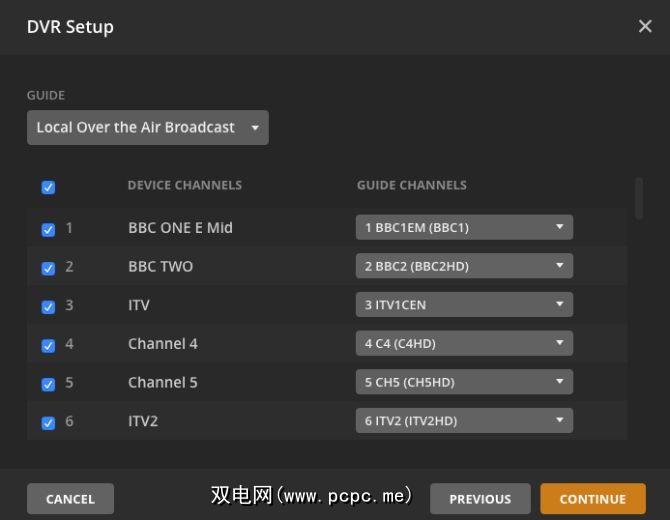Open the 5 CH5 (CH5HD) guide dropdown
This screenshot has height=520, width=670.
[x=464, y=382]
